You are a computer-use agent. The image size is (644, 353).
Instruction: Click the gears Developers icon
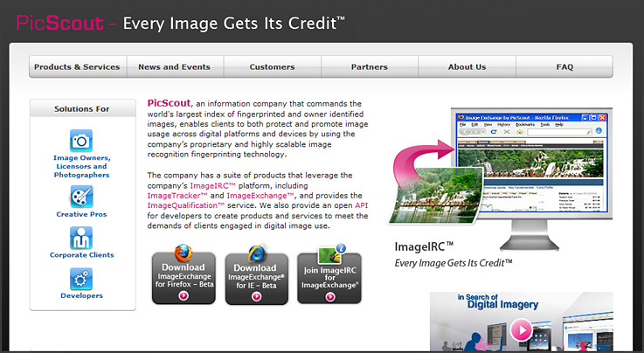point(81,279)
